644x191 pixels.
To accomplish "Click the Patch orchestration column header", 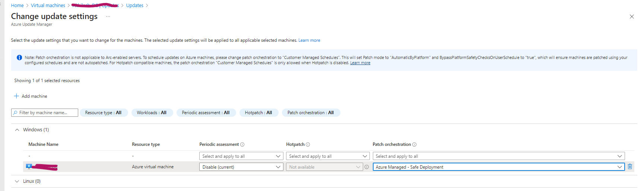I will [392, 144].
